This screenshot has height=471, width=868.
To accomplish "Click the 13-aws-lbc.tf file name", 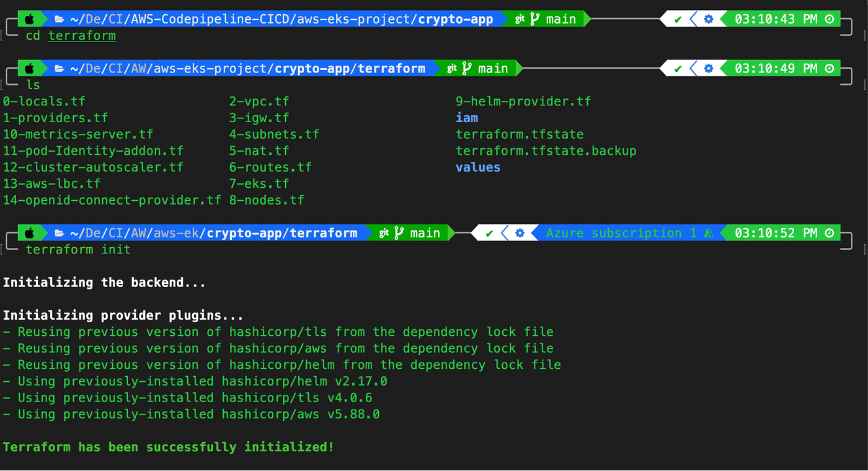I will (51, 184).
